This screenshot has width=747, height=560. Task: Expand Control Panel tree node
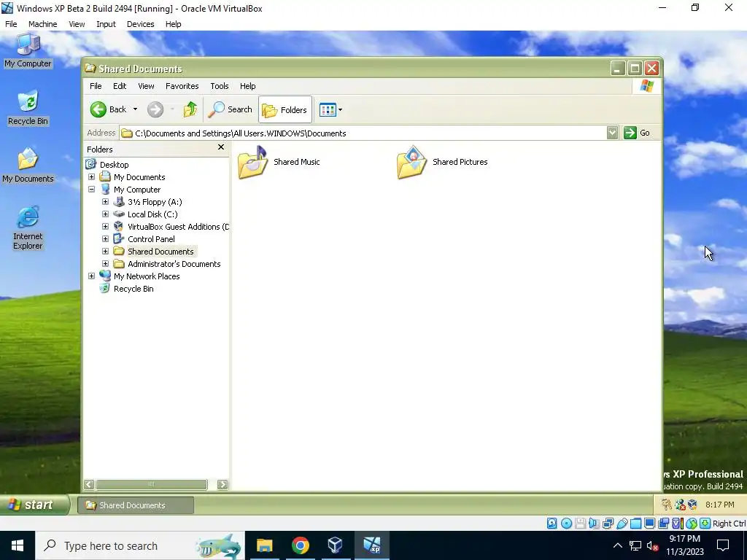click(105, 238)
